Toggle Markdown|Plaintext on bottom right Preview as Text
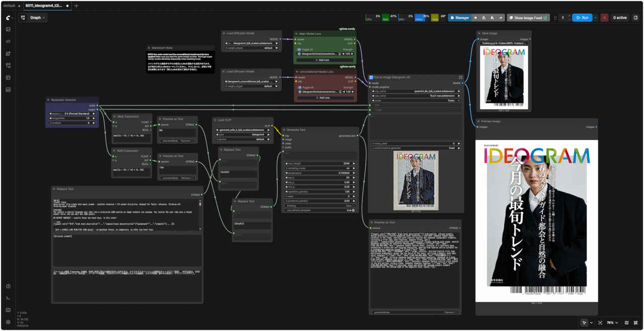Viewport: 644px width, 331px height. 415,312
